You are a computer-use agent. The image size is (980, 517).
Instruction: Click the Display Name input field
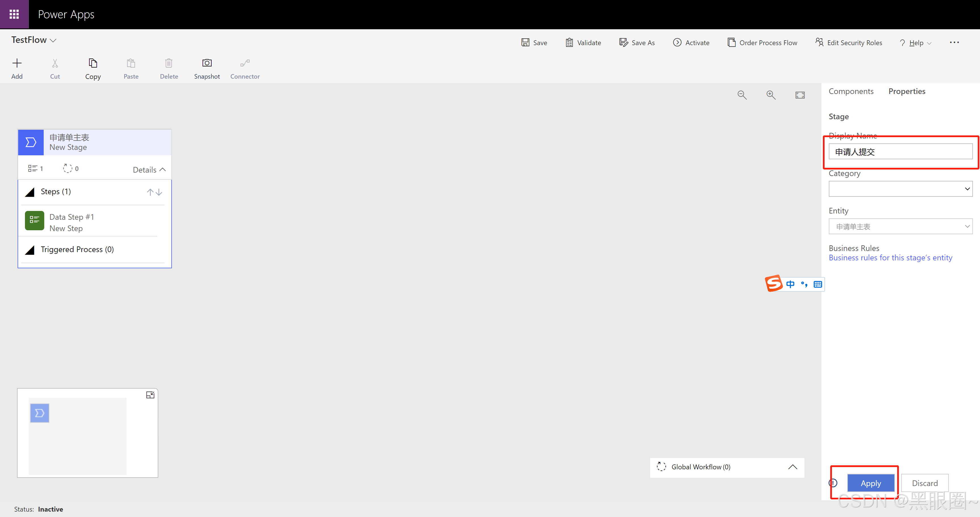[900, 152]
